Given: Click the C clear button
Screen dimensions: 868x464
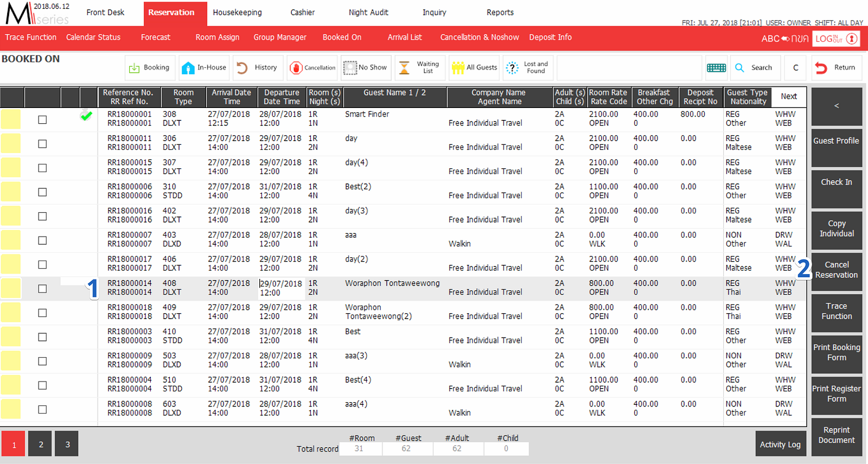Looking at the screenshot, I should (796, 68).
